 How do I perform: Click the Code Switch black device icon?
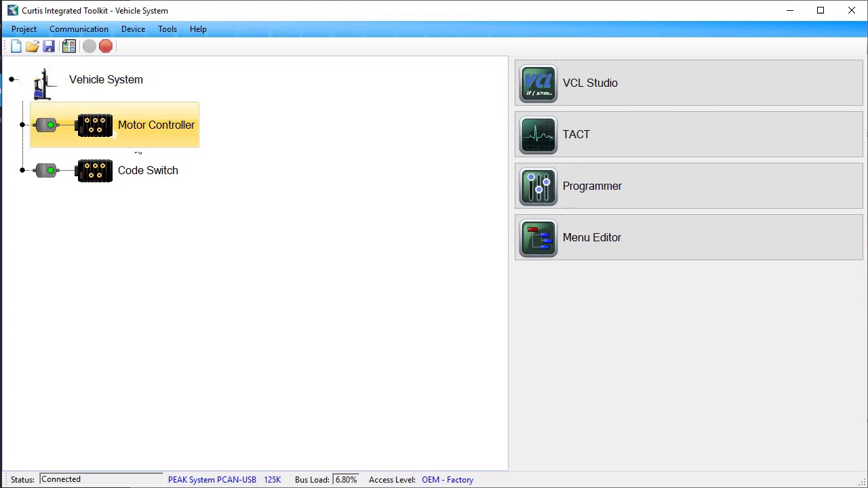(94, 171)
